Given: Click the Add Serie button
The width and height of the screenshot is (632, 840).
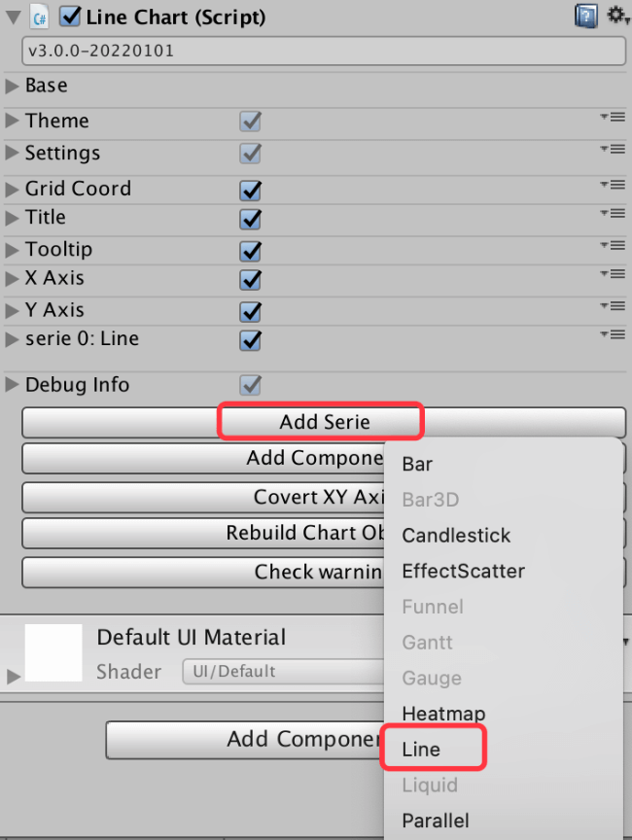Looking at the screenshot, I should tap(324, 422).
